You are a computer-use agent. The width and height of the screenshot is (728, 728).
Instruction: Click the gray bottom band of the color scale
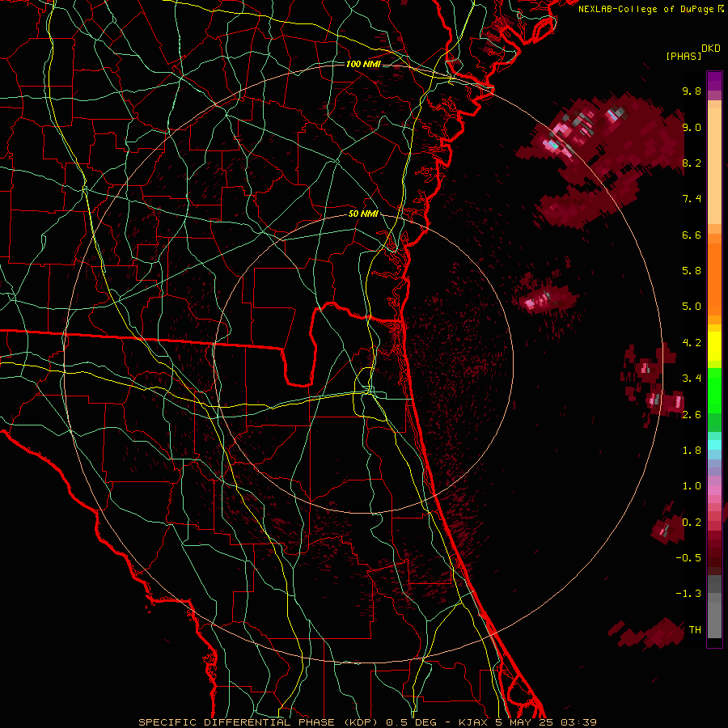[714, 607]
